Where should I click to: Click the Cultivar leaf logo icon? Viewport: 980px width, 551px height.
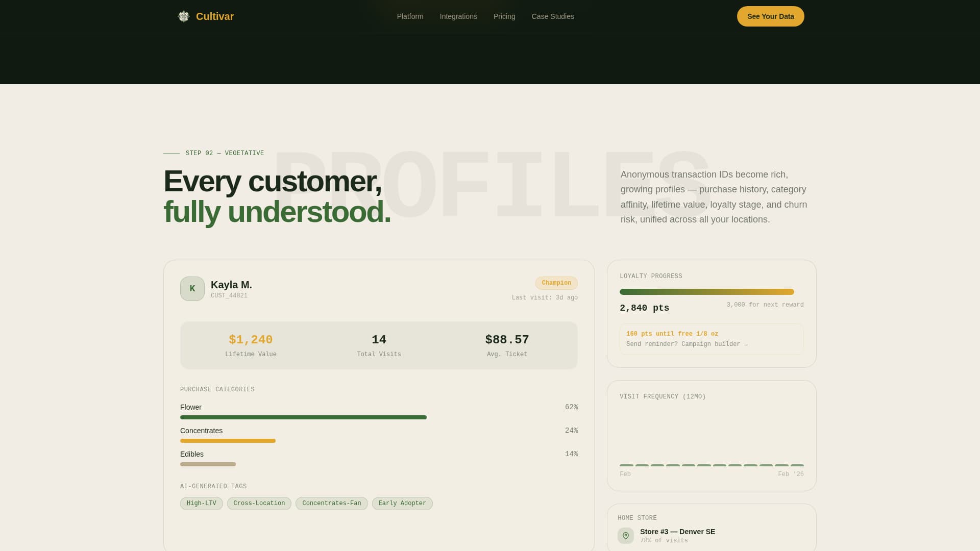tap(184, 16)
